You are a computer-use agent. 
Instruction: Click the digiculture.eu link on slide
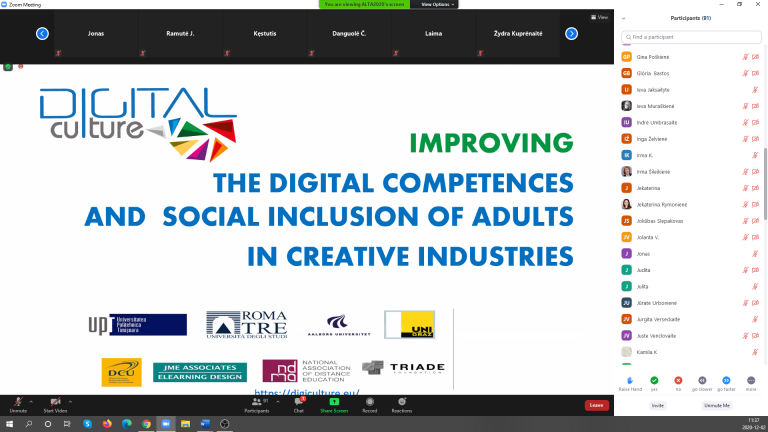point(307,392)
